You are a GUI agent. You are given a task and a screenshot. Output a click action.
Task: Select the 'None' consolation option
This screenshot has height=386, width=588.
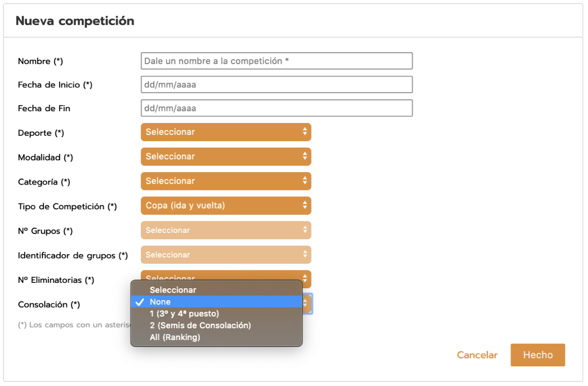click(160, 302)
